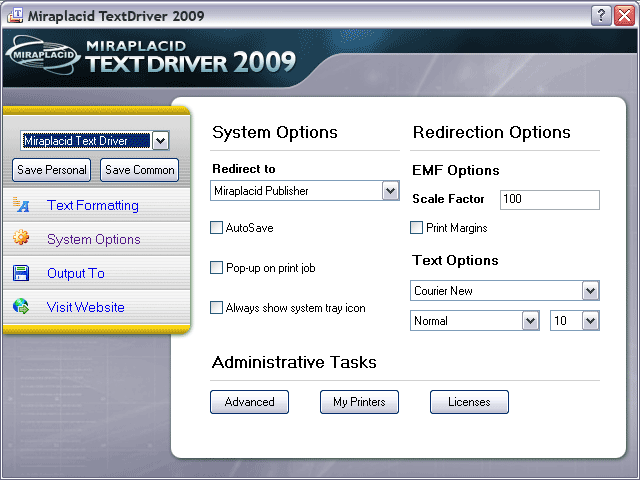The width and height of the screenshot is (640, 480).
Task: Expand the Normal font style dropdown
Action: pos(530,320)
